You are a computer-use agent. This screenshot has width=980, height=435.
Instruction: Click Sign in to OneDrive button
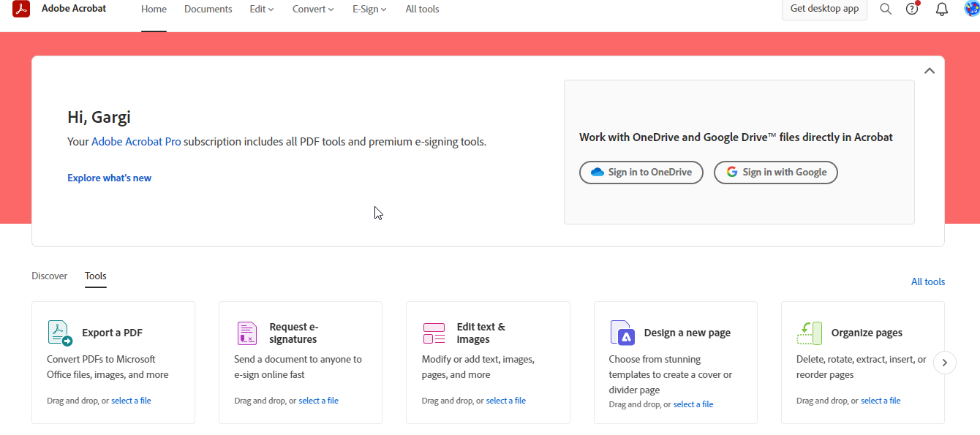tap(641, 173)
